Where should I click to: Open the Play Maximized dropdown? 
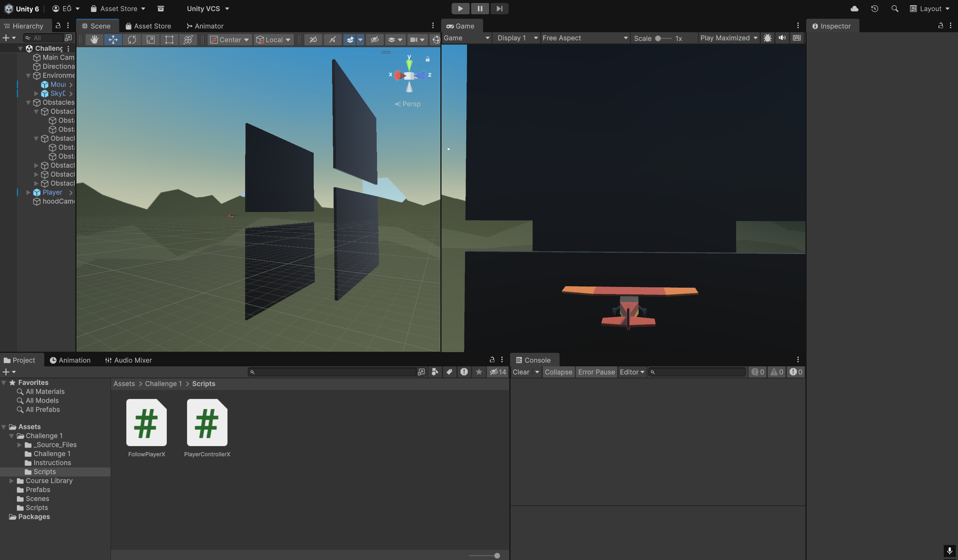pos(728,38)
